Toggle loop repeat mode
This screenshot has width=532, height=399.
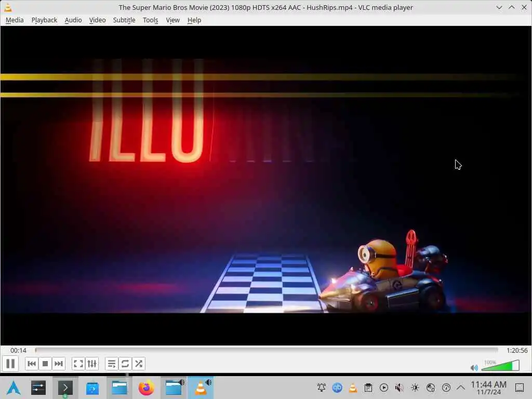(x=125, y=364)
